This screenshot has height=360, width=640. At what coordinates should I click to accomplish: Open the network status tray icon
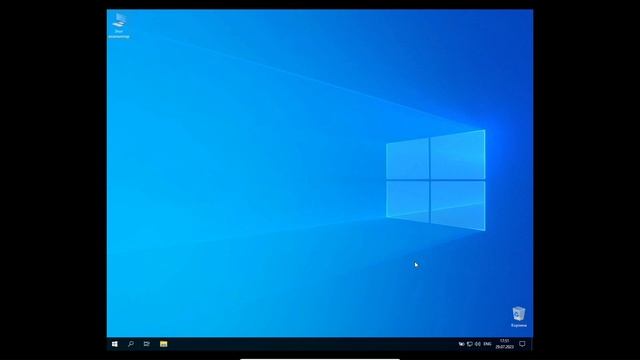click(470, 344)
